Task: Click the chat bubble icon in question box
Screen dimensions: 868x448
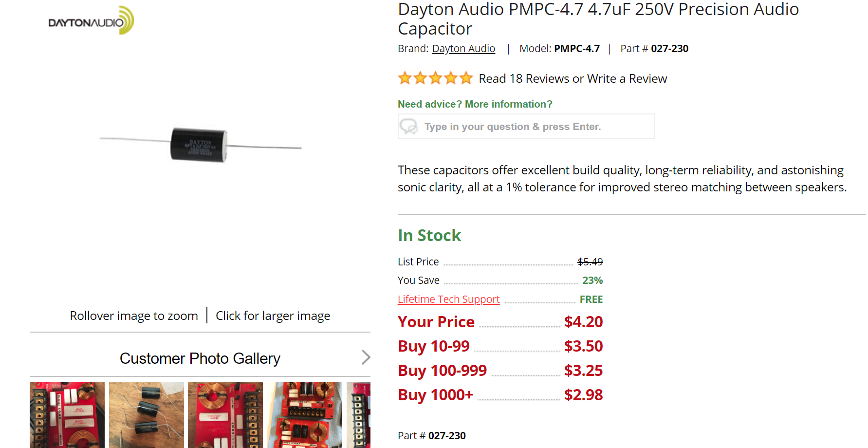Action: tap(408, 127)
